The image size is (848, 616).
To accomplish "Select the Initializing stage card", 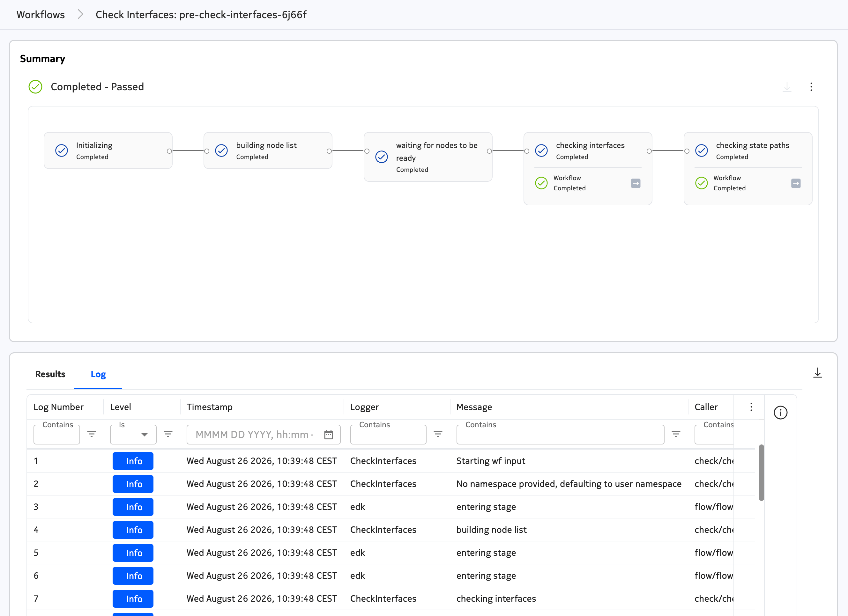I will pyautogui.click(x=108, y=150).
